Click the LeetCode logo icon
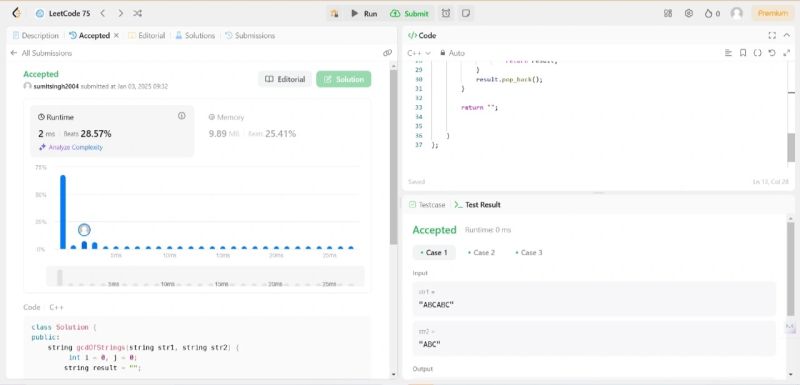The width and height of the screenshot is (800, 385). click(x=16, y=13)
